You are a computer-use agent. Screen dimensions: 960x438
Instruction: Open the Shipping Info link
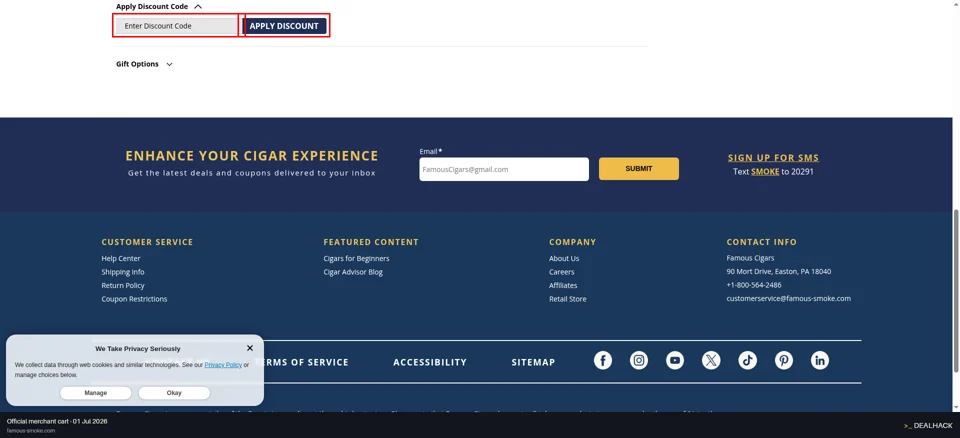point(123,272)
